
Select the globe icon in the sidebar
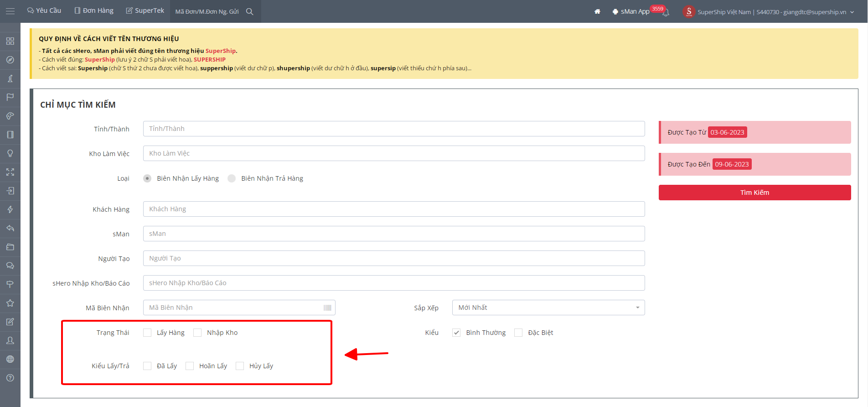coord(10,359)
